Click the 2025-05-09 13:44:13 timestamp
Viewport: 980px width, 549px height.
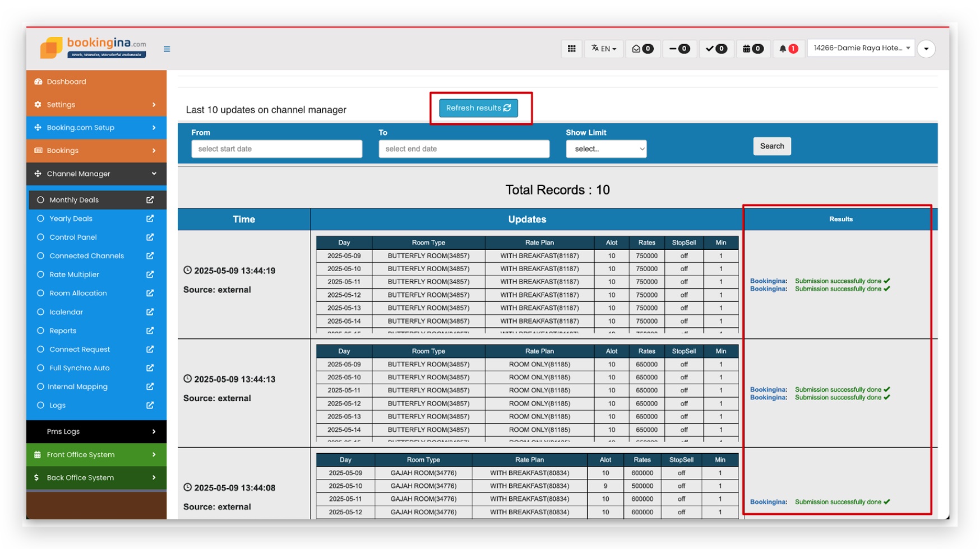pos(235,379)
